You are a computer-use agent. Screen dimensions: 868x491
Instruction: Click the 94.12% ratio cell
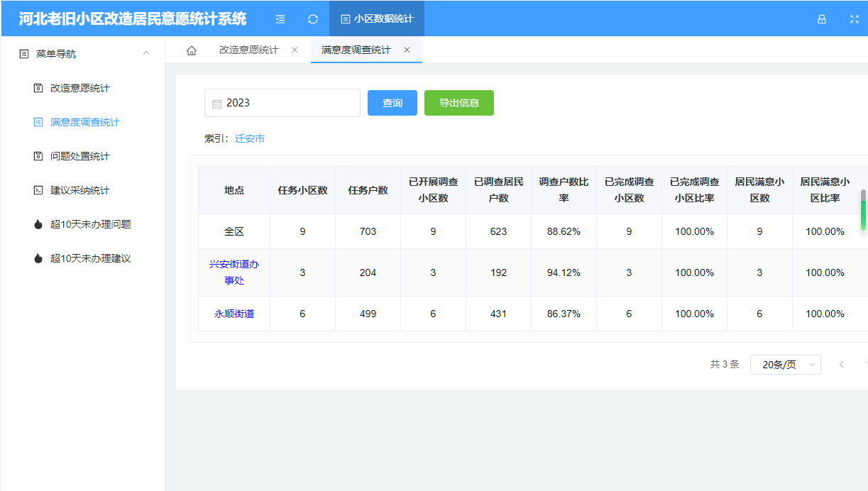click(x=564, y=272)
